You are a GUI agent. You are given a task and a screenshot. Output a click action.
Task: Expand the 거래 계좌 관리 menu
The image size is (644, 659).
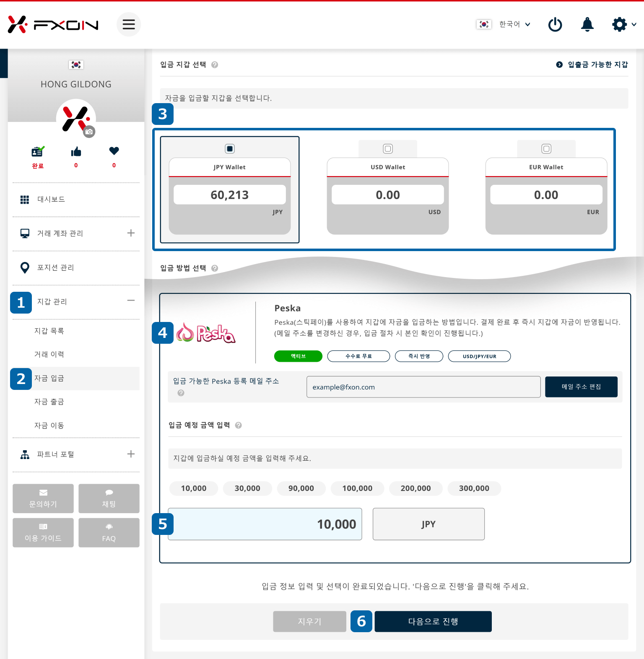pos(131,233)
